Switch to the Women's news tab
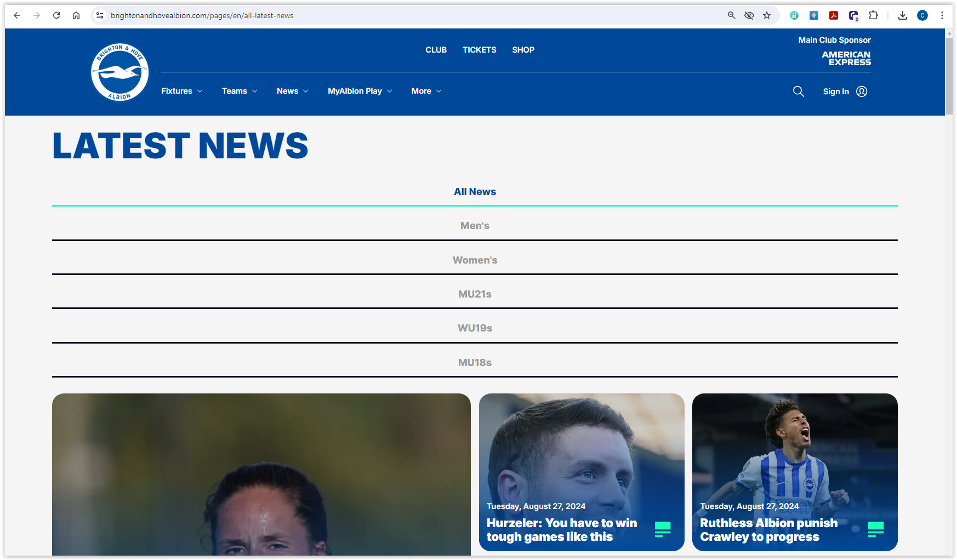Screen dimensions: 957x560 click(475, 260)
